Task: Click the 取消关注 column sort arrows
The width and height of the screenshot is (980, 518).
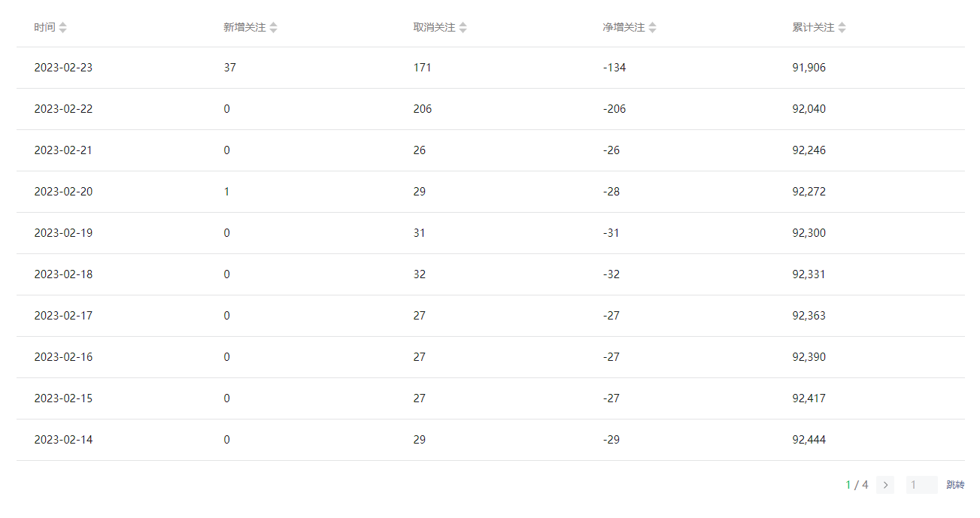Action: pos(463,28)
